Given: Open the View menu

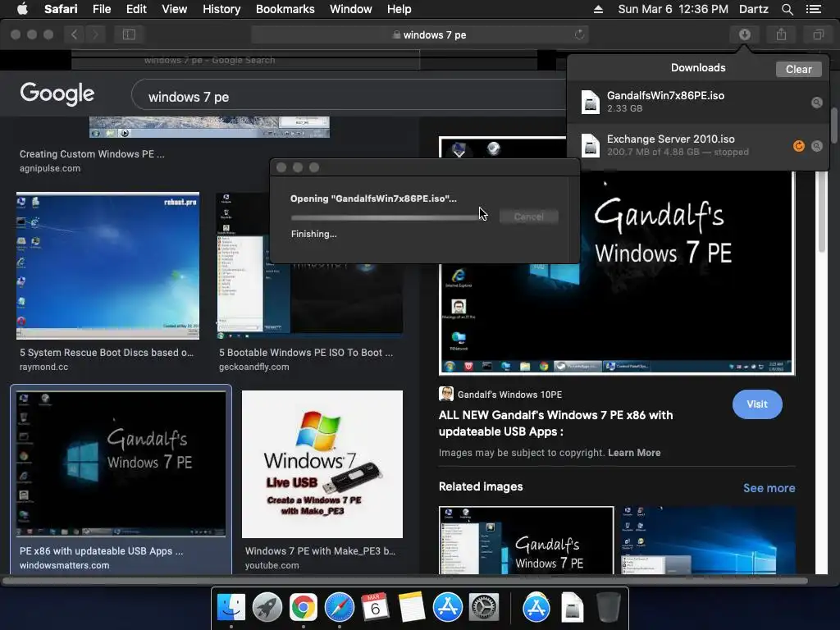Looking at the screenshot, I should (174, 9).
